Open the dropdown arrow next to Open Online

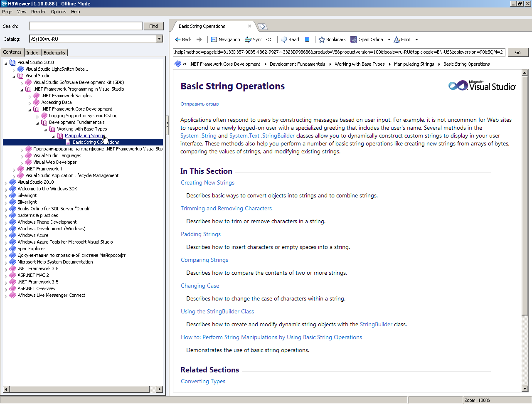(x=389, y=40)
